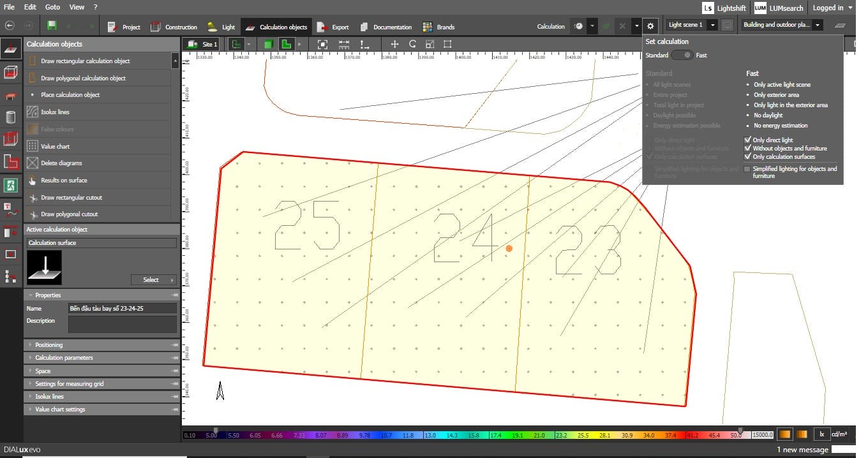This screenshot has height=458, width=868.
Task: Enable Simplified lighting for objects and furniture
Action: pos(748,169)
